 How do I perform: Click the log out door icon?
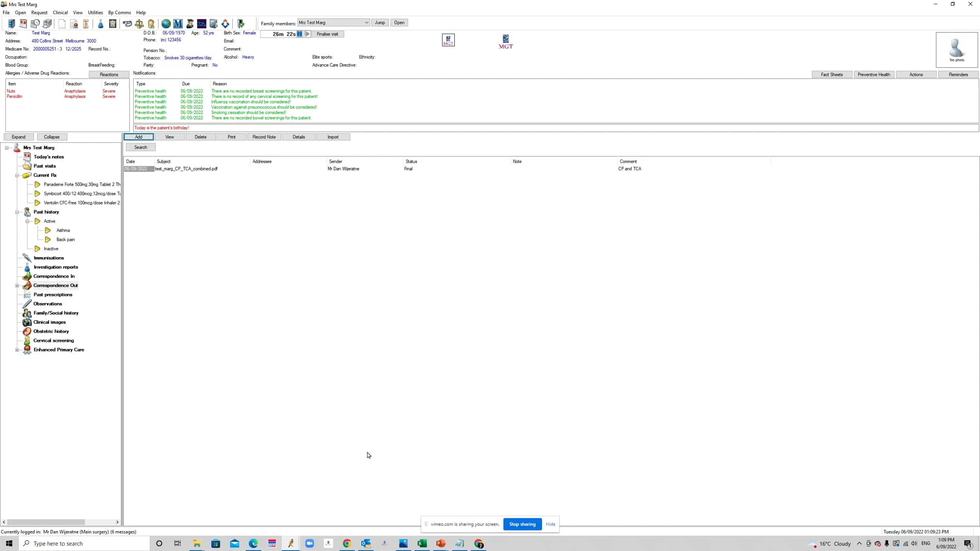click(x=240, y=23)
